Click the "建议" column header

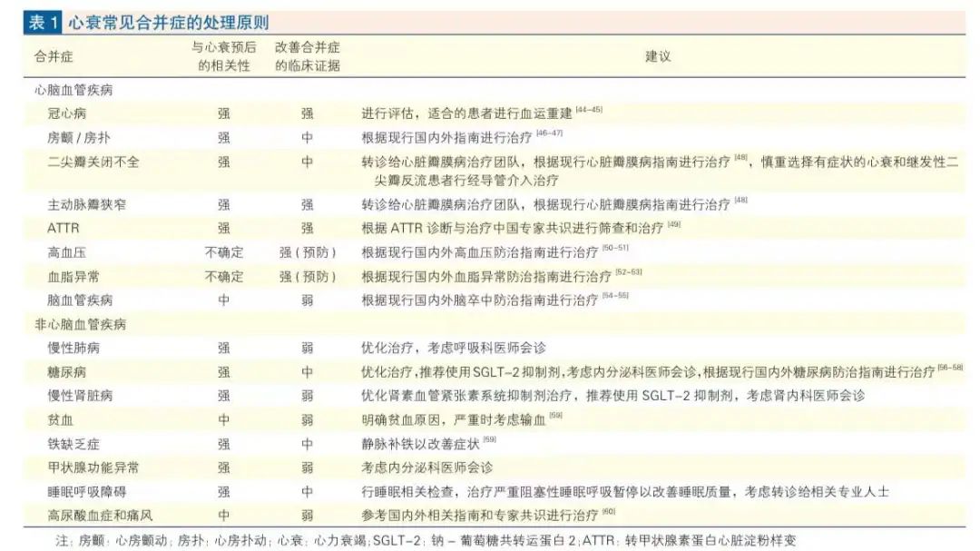click(x=658, y=56)
